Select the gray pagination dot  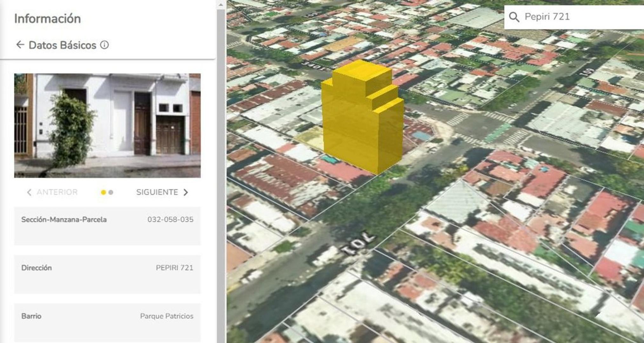click(x=110, y=192)
